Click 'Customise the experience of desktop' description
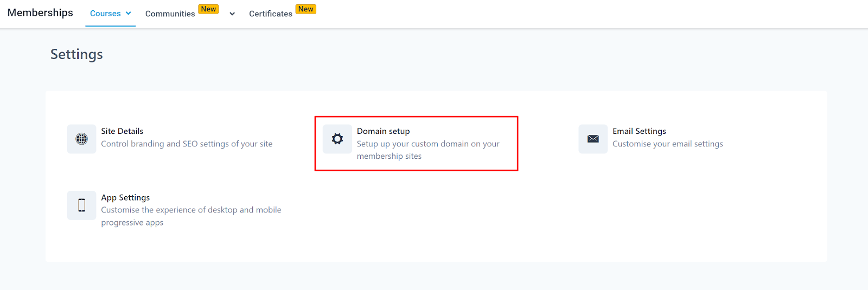 click(x=191, y=216)
